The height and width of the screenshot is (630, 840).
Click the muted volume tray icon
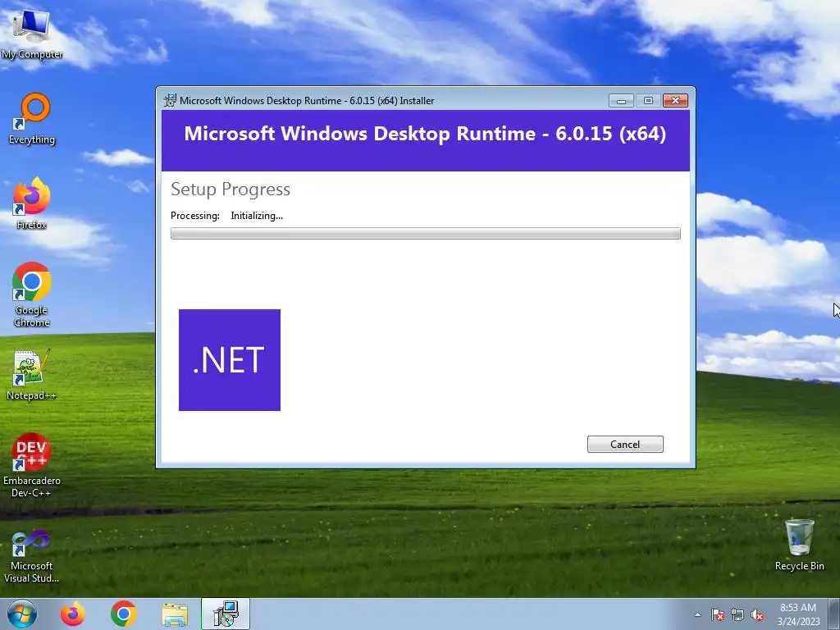click(x=757, y=615)
